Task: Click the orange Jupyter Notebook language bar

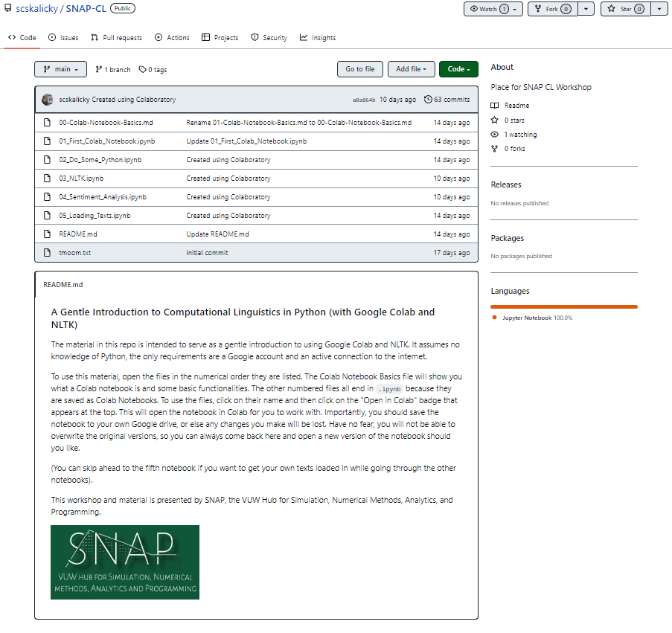Action: click(564, 306)
